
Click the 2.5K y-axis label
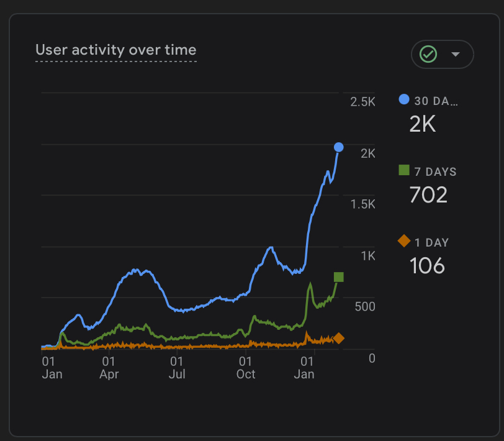(363, 102)
